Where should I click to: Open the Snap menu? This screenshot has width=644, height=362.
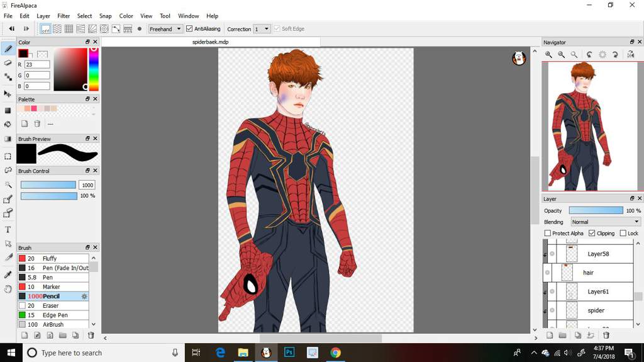[x=105, y=16]
